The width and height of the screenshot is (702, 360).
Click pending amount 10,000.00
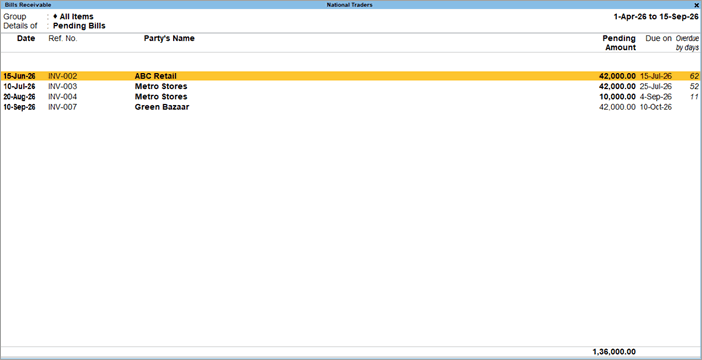pos(617,97)
